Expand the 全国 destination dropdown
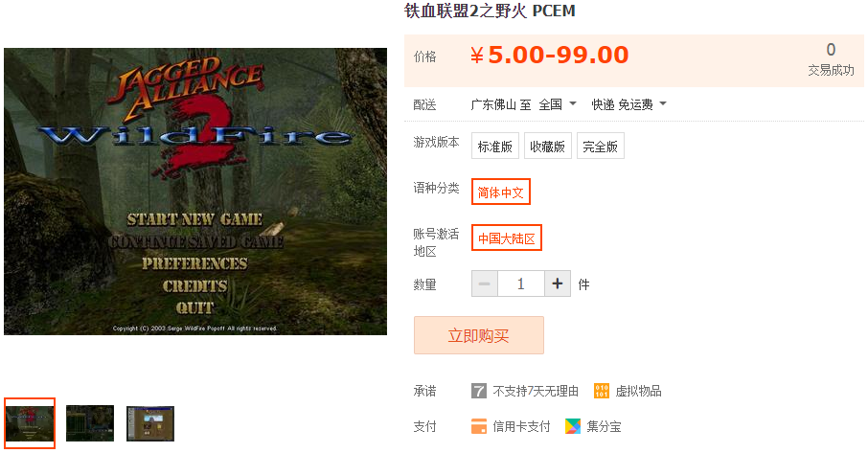 pyautogui.click(x=558, y=104)
